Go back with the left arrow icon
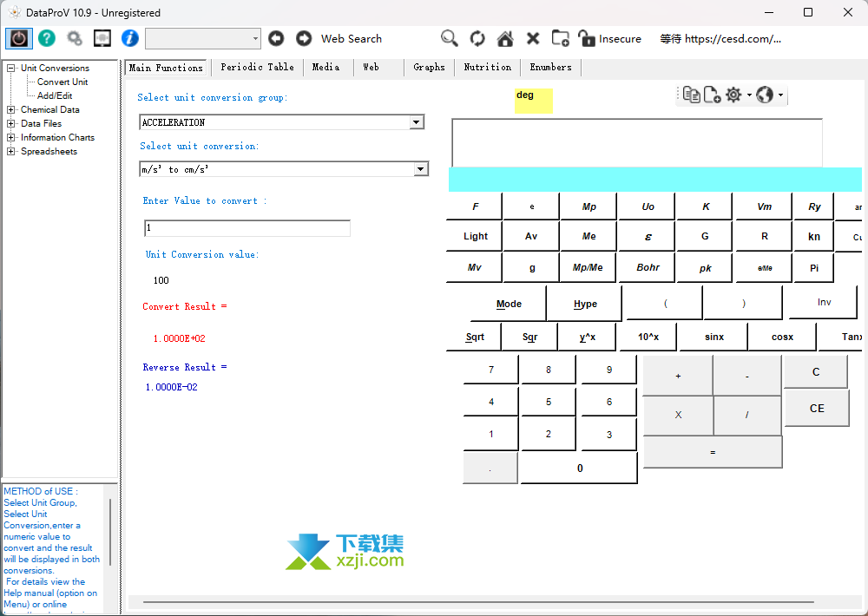 pyautogui.click(x=276, y=38)
